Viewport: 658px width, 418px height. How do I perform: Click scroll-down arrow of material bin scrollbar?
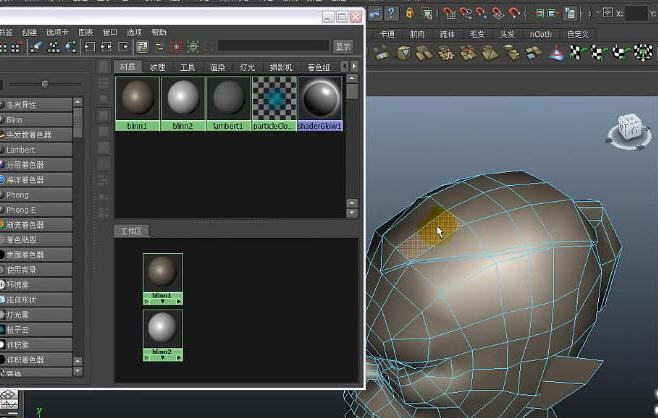(x=352, y=211)
